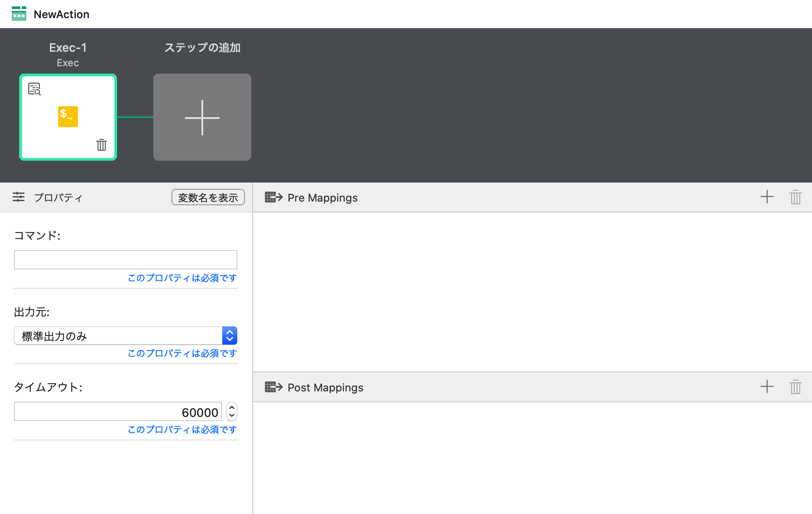
Task: Click the NewAction app icon
Action: [x=19, y=14]
